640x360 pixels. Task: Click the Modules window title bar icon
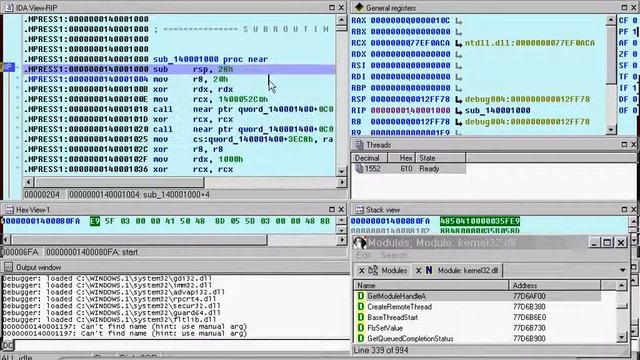point(359,242)
